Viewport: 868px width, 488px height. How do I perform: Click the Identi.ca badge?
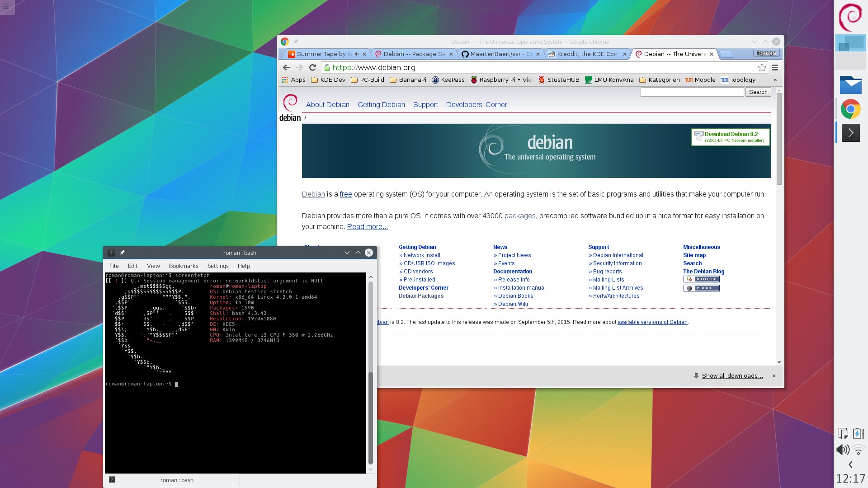point(701,279)
